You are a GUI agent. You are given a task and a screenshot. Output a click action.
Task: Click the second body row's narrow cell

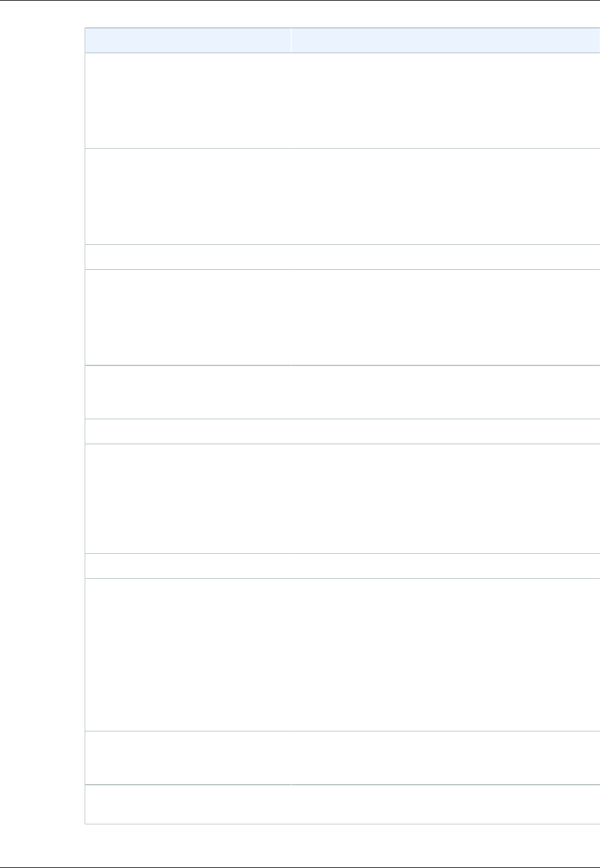tap(188, 196)
